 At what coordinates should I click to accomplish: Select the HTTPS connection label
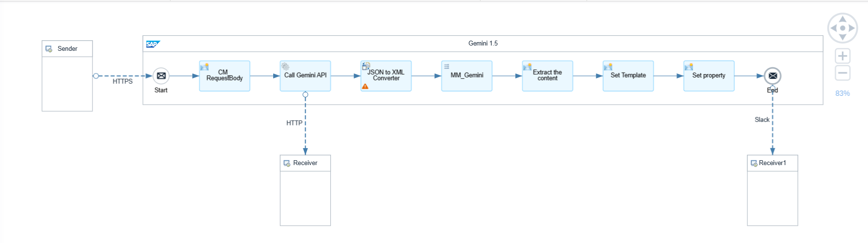(x=123, y=81)
